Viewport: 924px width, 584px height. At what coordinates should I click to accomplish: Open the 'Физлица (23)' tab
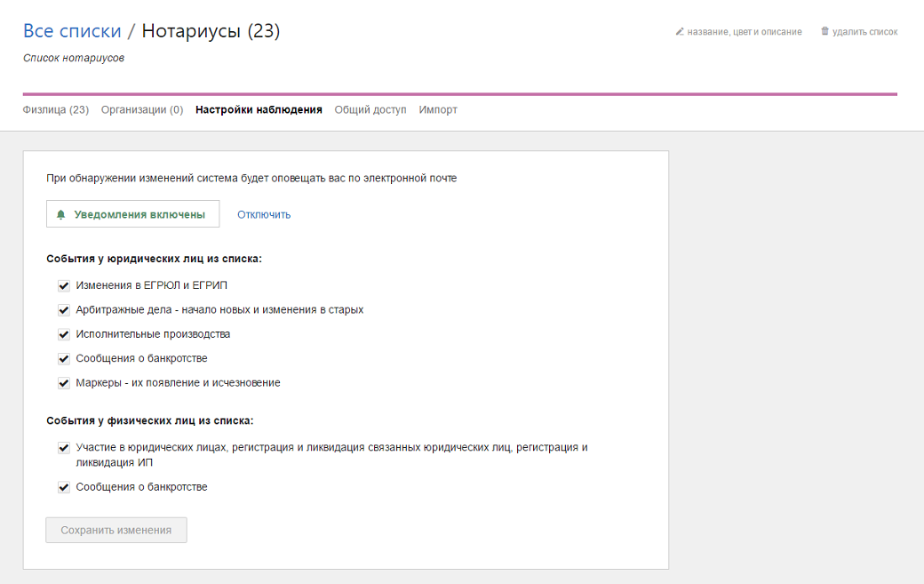click(x=55, y=110)
